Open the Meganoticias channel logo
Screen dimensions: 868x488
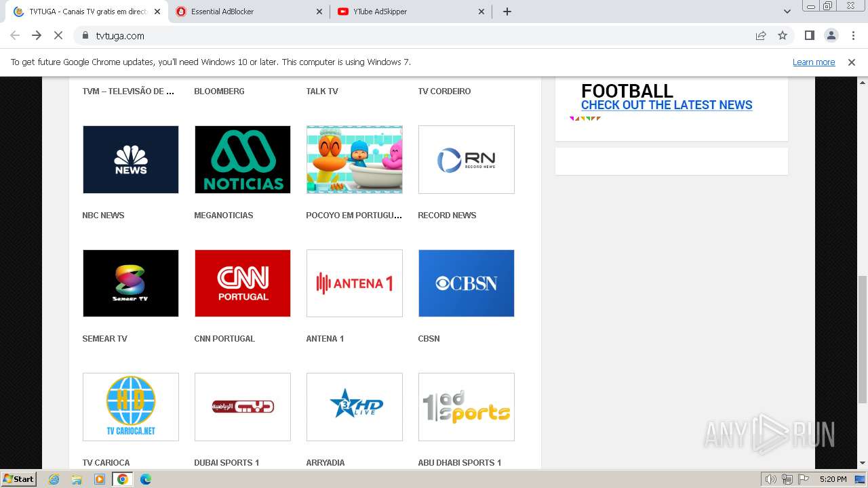[x=243, y=159]
